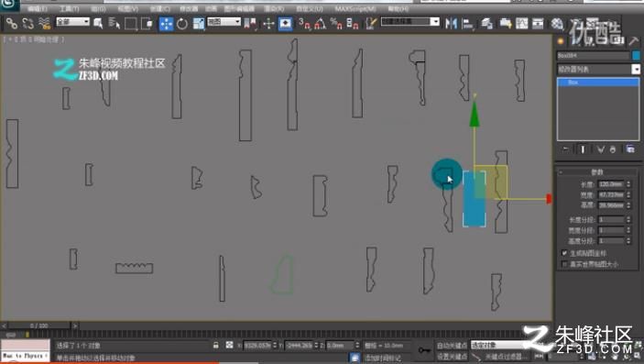
Task: Click the Graphite ribbon toggle icon
Action: click(506, 24)
